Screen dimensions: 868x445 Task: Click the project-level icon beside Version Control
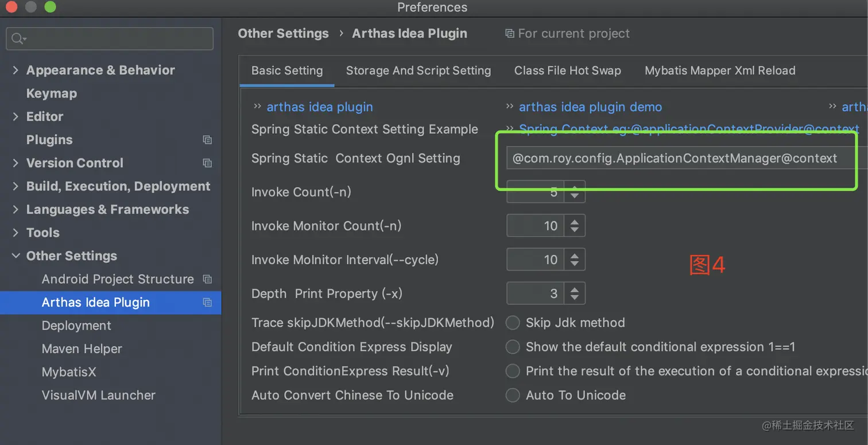207,163
